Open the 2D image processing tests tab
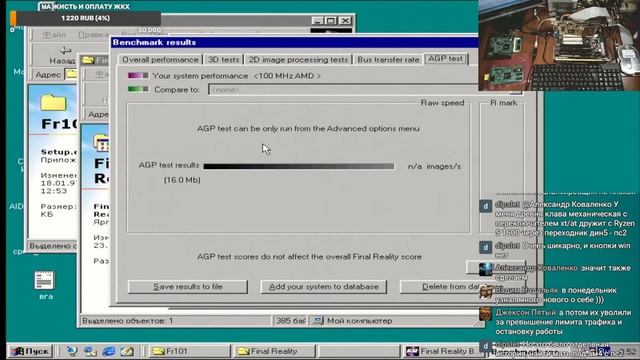Viewport: 640px width, 360px height. pyautogui.click(x=298, y=60)
